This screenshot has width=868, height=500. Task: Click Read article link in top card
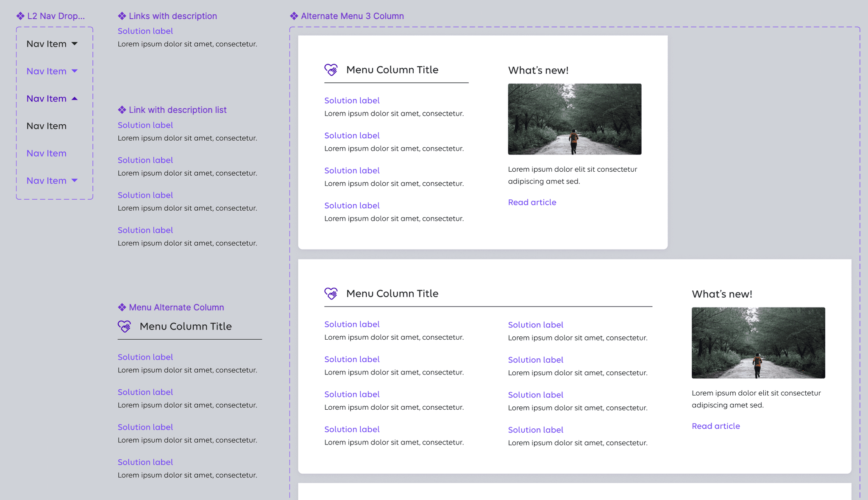(532, 202)
